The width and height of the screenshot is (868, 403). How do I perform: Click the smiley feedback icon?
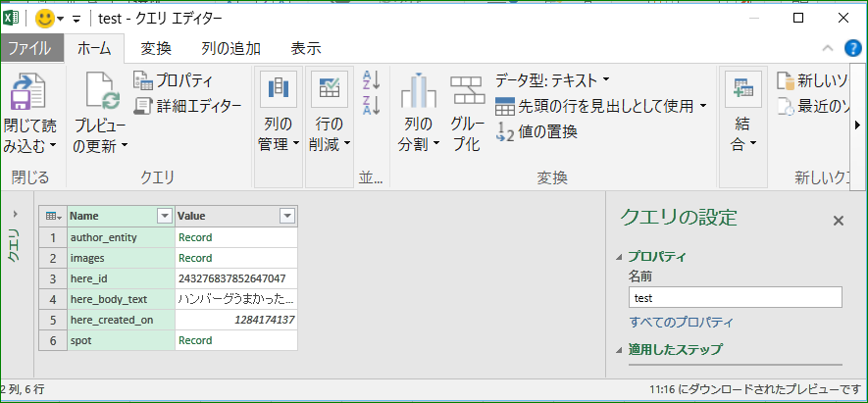[44, 20]
